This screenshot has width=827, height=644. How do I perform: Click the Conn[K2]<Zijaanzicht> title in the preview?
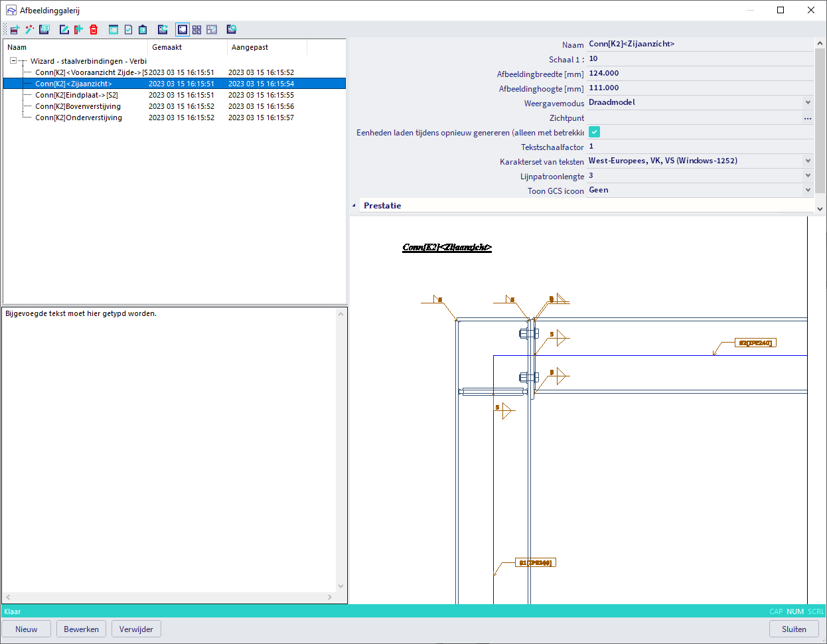pyautogui.click(x=447, y=247)
